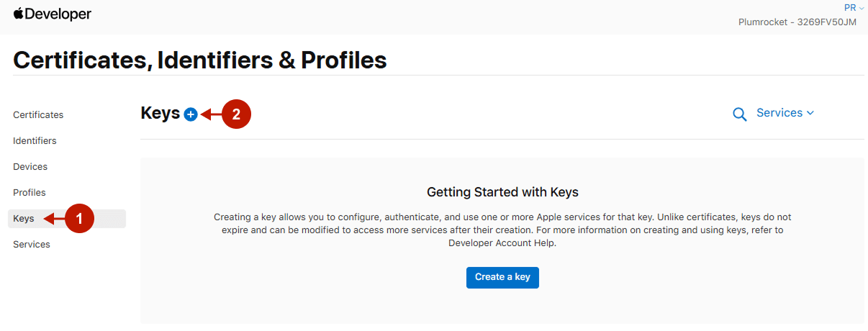Open the Services filter dropdown
Image resolution: width=868 pixels, height=331 pixels.
coord(785,113)
